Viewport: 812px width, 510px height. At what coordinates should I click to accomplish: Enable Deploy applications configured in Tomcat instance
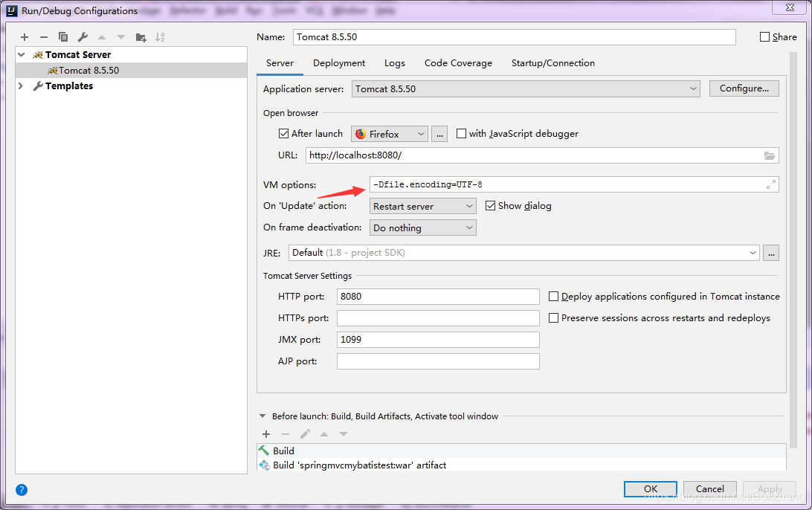tap(553, 296)
